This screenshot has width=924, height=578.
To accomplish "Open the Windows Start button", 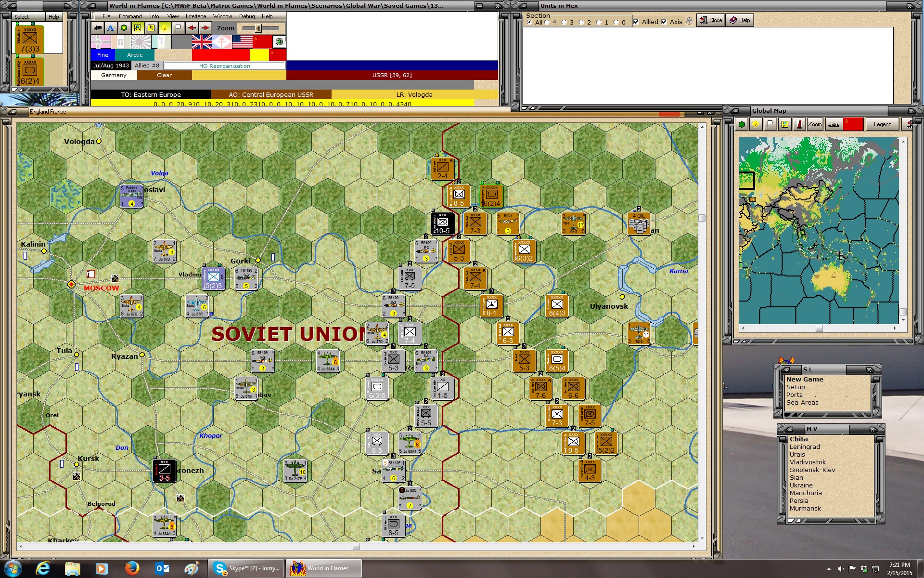I will [x=13, y=568].
